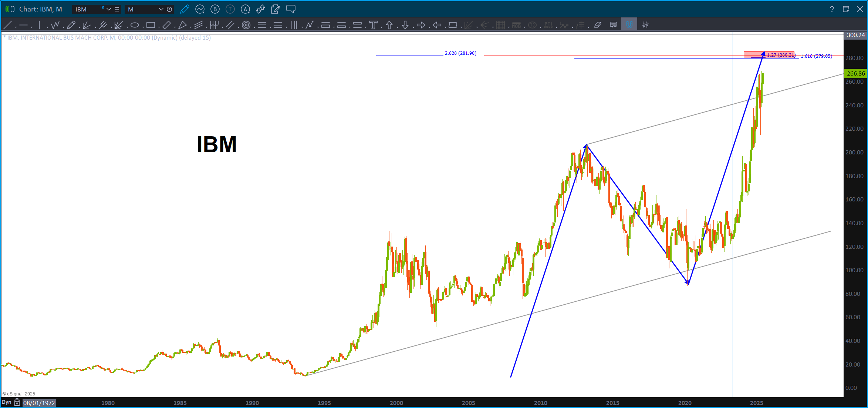
Task: Click the green link color indicator
Action: click(x=7, y=9)
